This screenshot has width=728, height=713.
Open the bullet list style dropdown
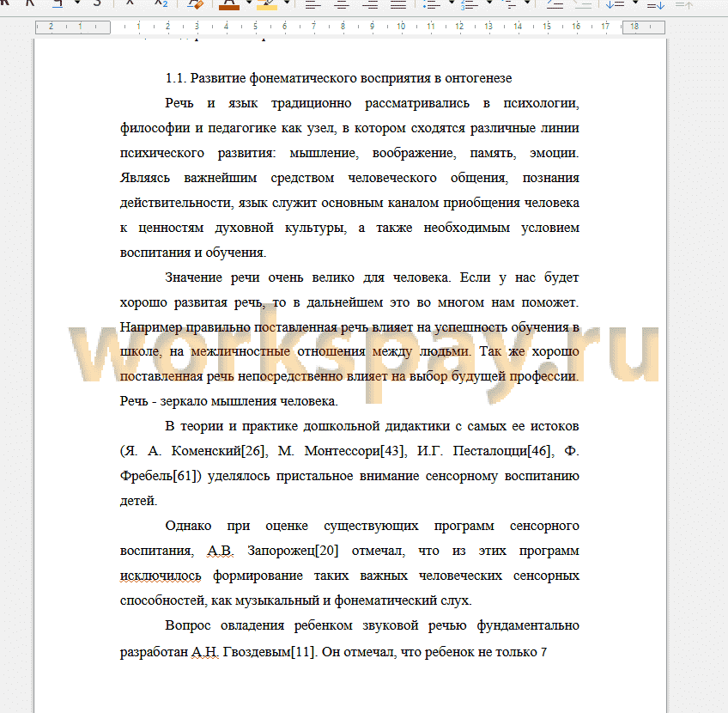coord(452,3)
